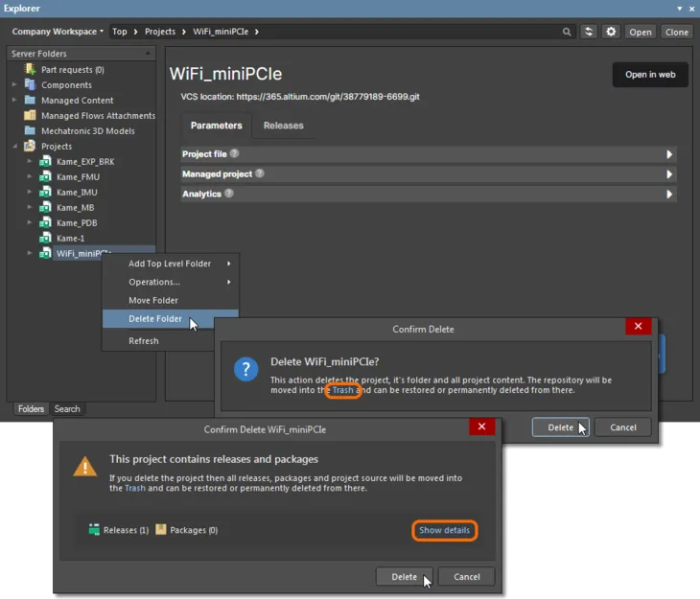
Task: Switch to the Search tab at bottom
Action: coord(67,409)
